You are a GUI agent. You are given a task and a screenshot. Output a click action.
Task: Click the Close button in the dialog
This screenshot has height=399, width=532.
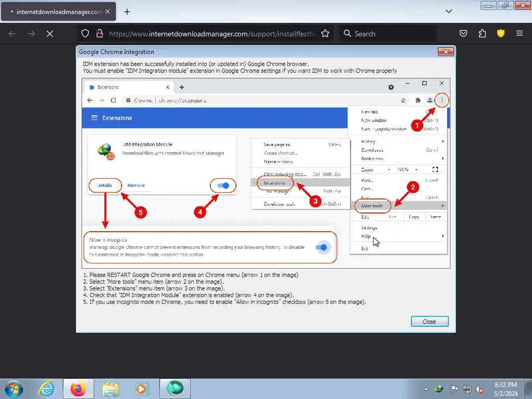pos(430,321)
